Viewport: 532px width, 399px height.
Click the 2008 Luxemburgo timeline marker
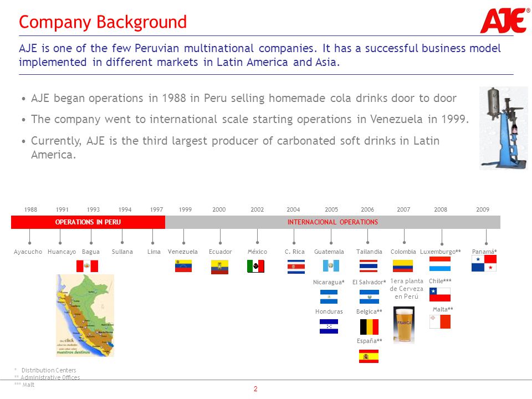[x=442, y=244]
